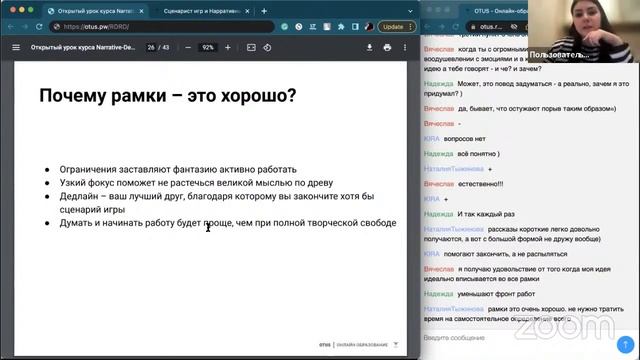
Task: Go back in the right OTUS window
Action: tap(427, 27)
